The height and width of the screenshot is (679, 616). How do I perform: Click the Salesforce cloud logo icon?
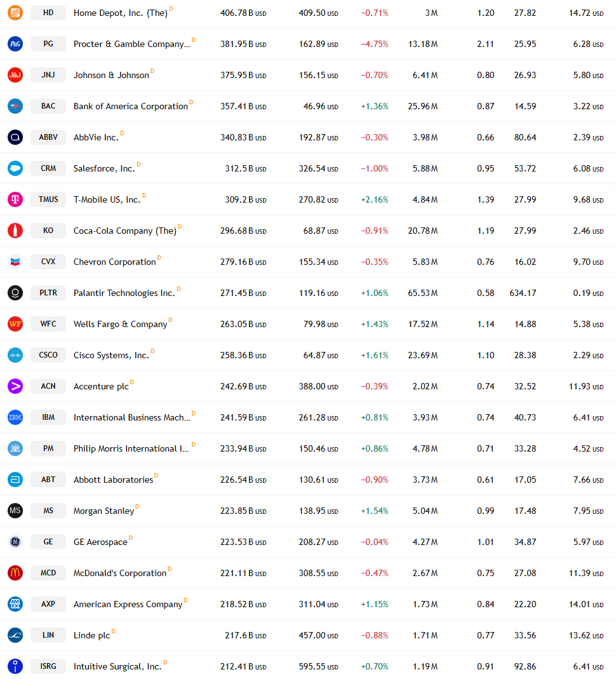click(15, 168)
